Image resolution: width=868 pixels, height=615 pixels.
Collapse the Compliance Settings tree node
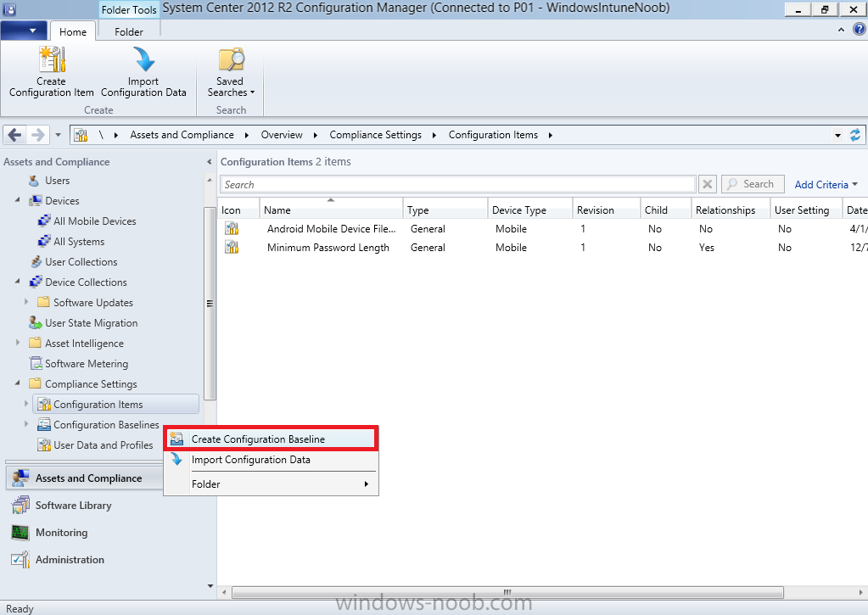pos(18,383)
